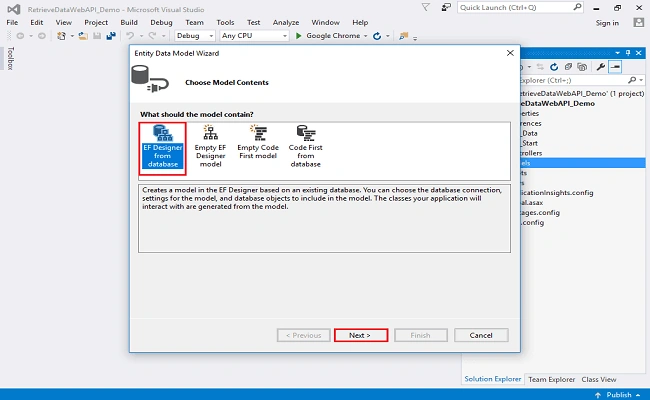Viewport: 650px width, 400px height.
Task: Open the toolbar overflow options arrow
Action: coord(415,38)
